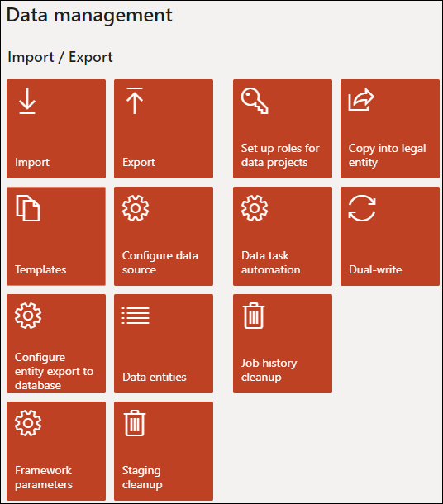Screen dimensions: 443x504
Task: Click the Templates document icon
Action: [x=28, y=208]
